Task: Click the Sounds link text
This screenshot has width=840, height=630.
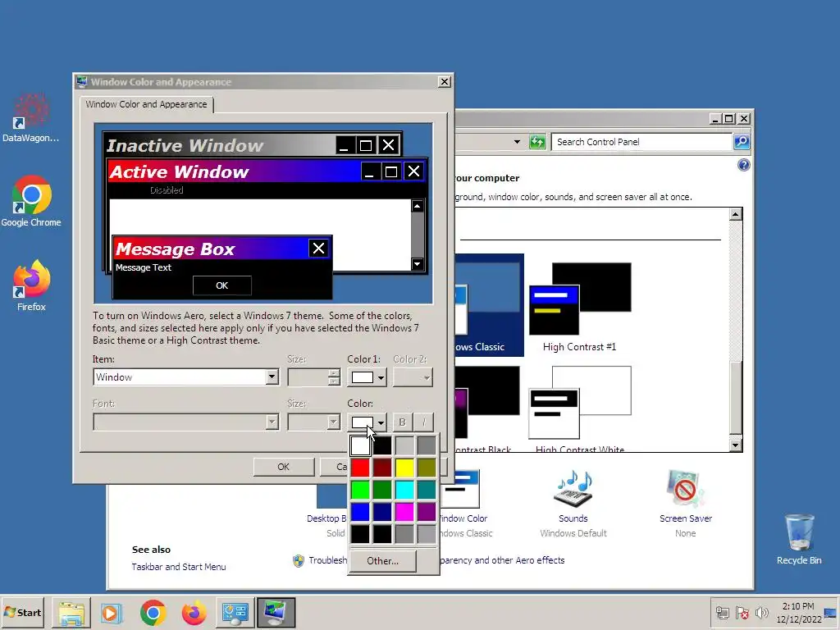Action: (573, 518)
